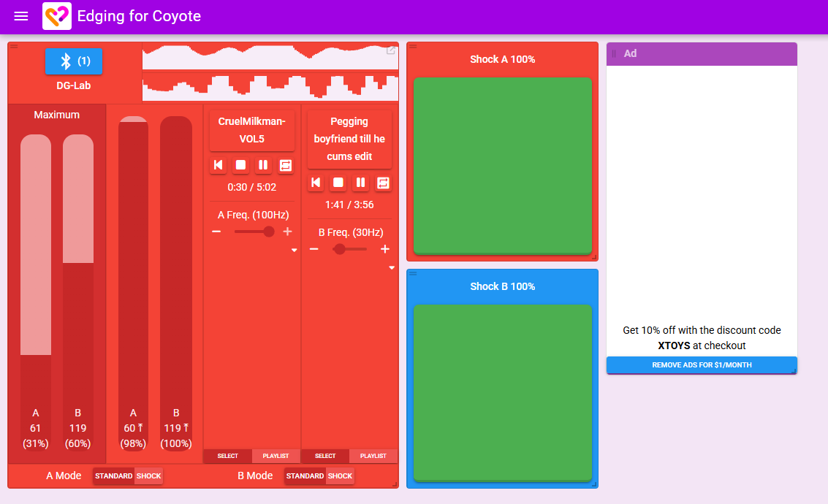This screenshot has height=504, width=828.
Task: Set B Mode to Shock
Action: pos(340,476)
